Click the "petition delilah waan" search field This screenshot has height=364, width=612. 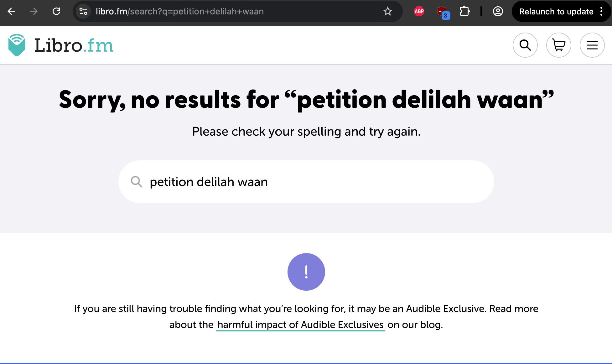[313, 182]
